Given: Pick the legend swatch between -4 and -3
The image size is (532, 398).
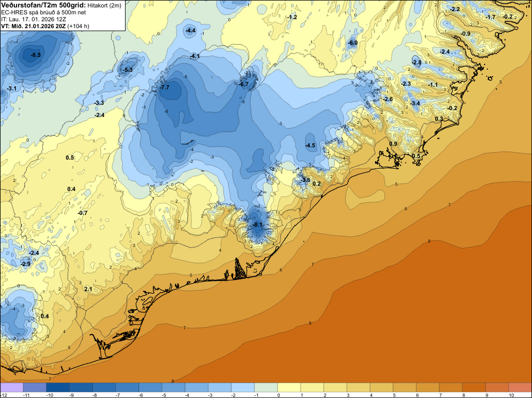Looking at the screenshot, I should coord(196,387).
